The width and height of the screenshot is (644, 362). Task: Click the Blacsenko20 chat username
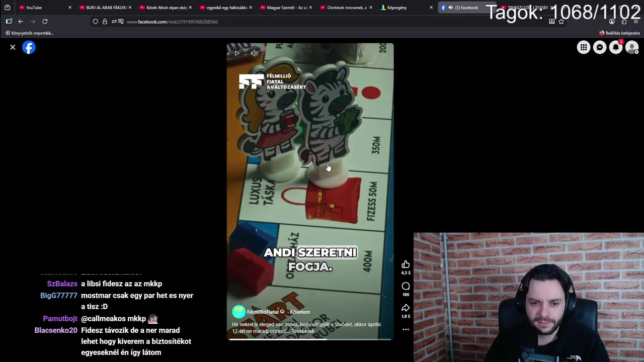click(x=56, y=330)
